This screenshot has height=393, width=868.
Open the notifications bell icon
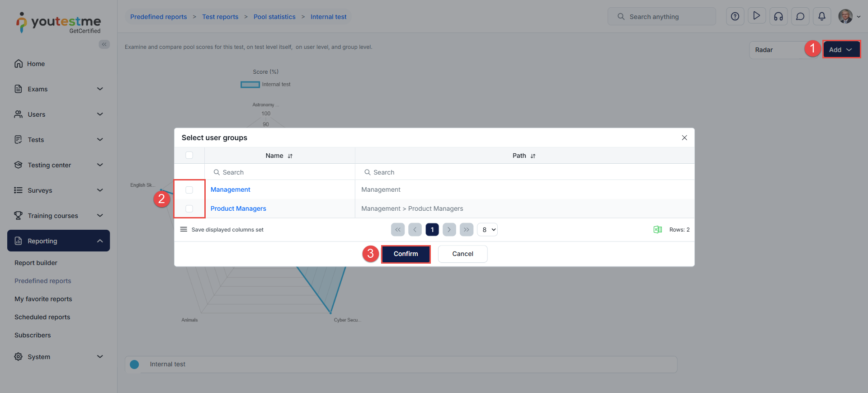pos(822,16)
